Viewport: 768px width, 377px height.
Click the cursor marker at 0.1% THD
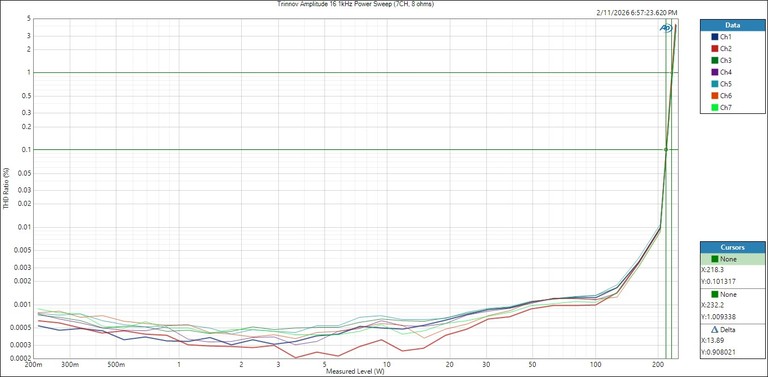666,149
